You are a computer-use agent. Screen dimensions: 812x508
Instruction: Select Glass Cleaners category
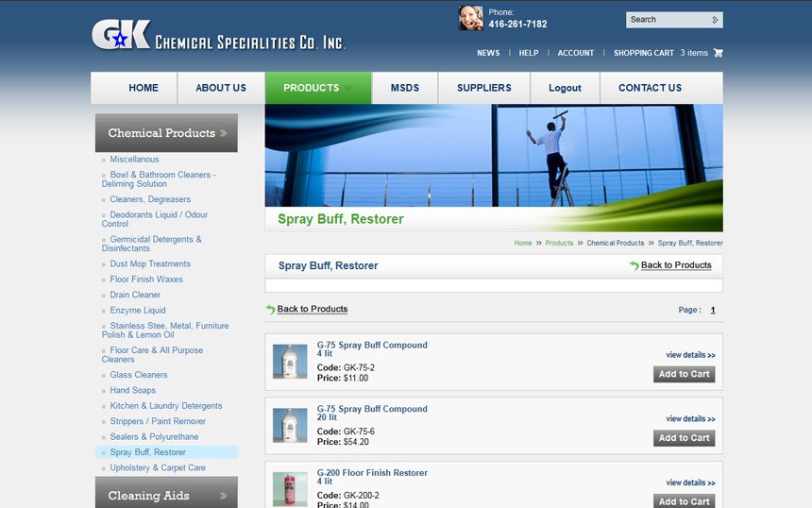pos(138,375)
